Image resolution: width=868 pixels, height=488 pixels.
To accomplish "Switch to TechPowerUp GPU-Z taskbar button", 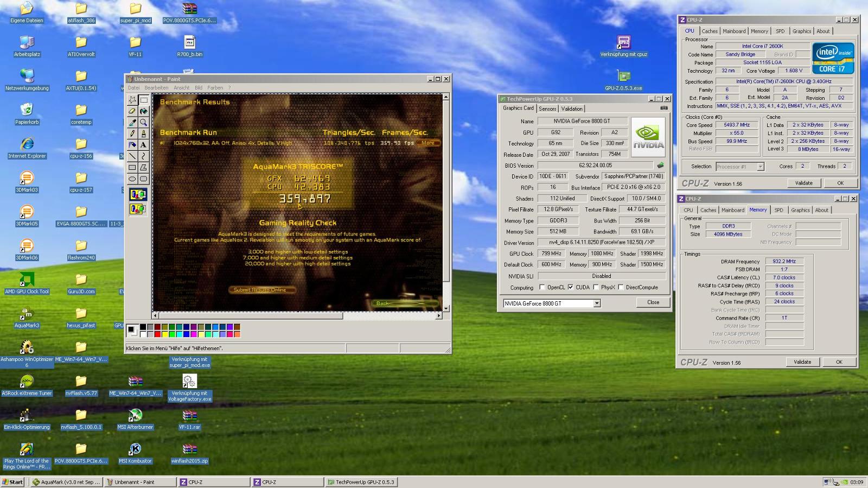I will (361, 482).
